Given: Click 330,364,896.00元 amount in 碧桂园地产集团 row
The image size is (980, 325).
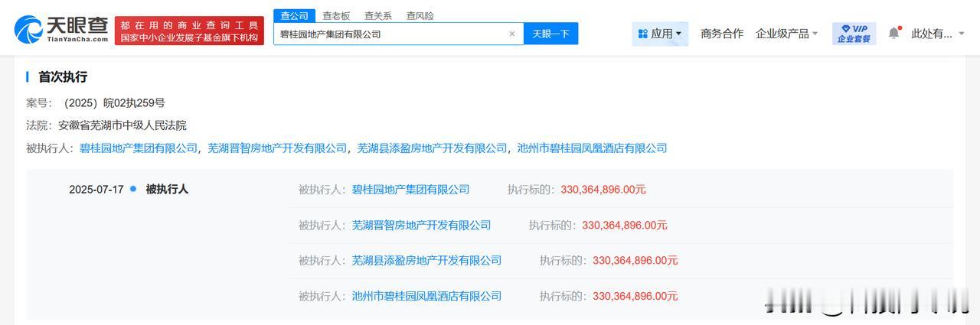Looking at the screenshot, I should 603,190.
